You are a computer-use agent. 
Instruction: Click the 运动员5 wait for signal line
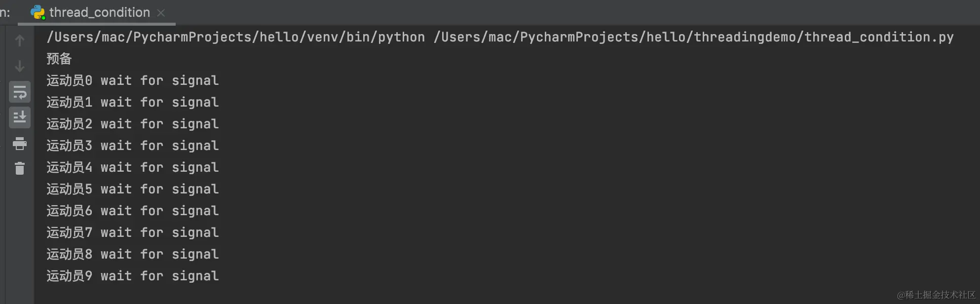click(x=132, y=189)
